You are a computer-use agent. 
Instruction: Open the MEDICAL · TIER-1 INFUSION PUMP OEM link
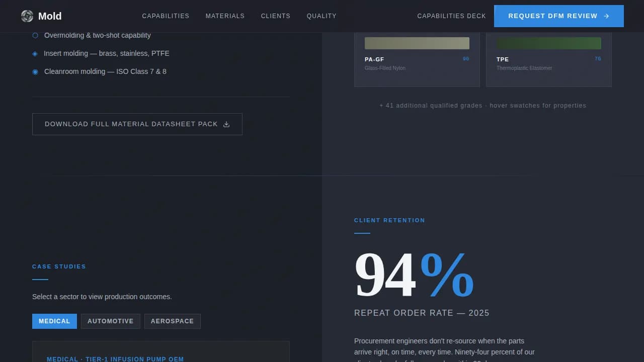[115, 358]
